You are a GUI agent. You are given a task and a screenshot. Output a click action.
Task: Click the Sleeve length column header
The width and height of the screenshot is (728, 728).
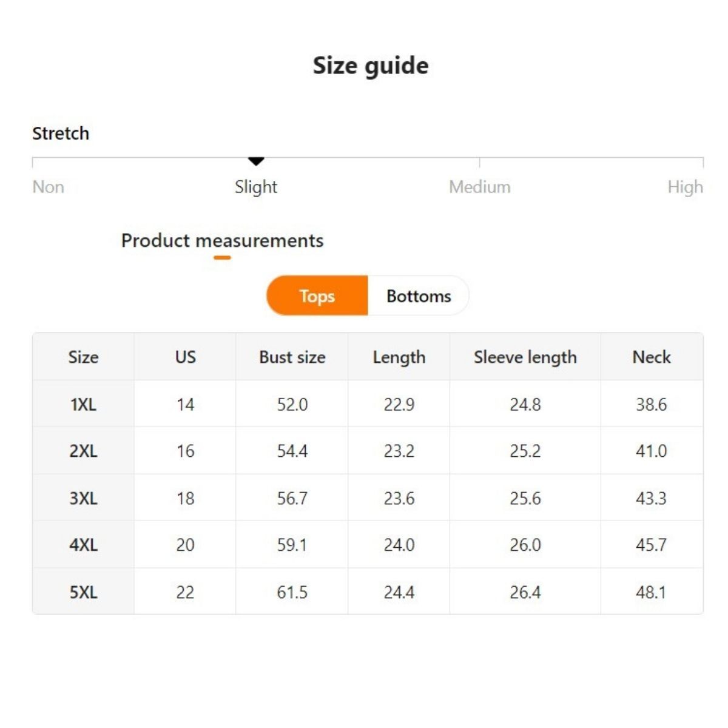coord(525,357)
